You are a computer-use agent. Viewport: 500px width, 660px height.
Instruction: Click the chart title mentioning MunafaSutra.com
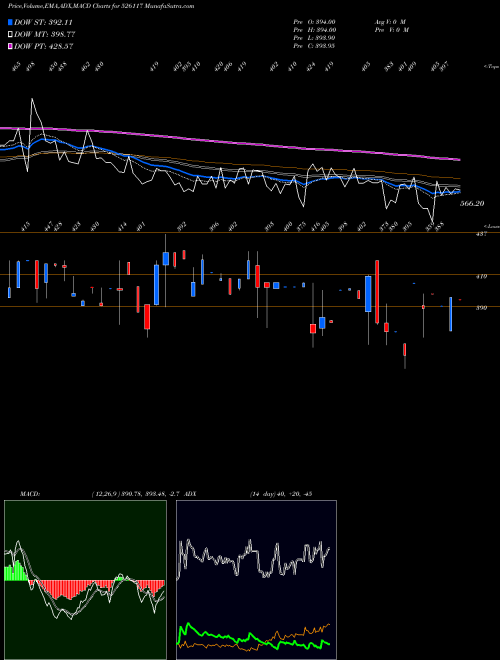pyautogui.click(x=101, y=6)
